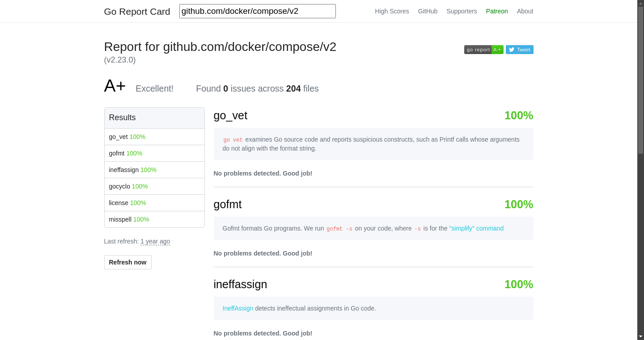Click 'No problems detected' under gofmt description
The image size is (644, 340).
click(263, 253)
